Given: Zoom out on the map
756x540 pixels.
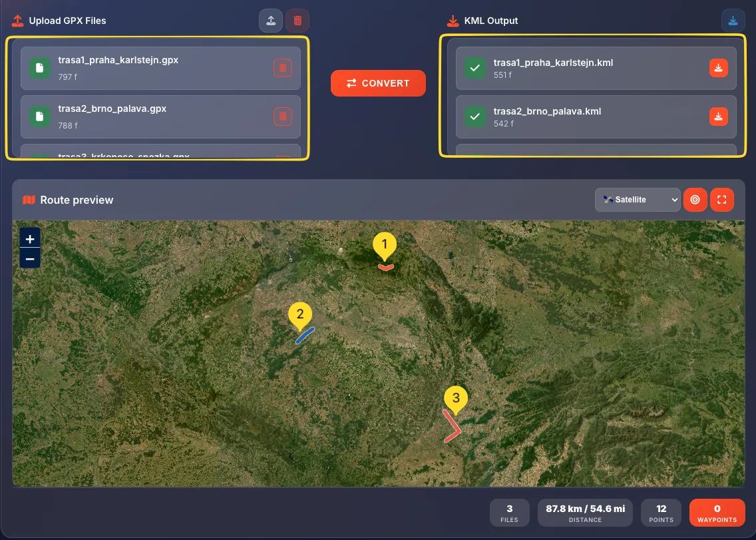Looking at the screenshot, I should point(30,258).
